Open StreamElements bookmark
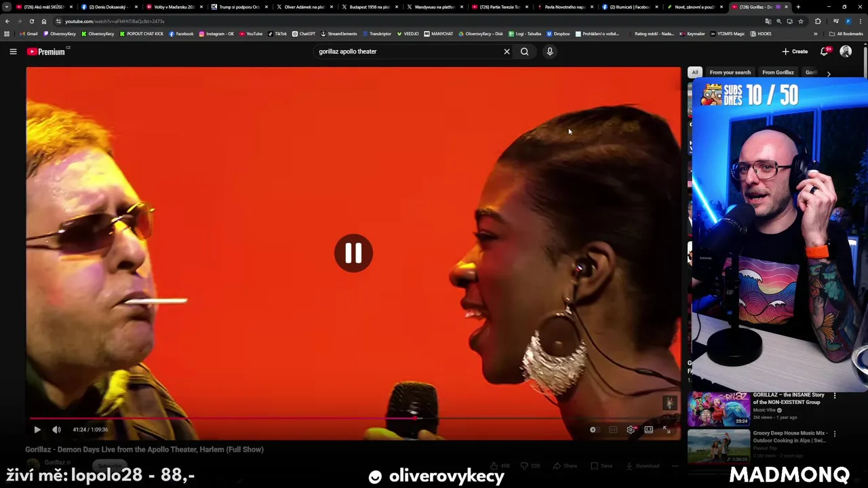 (339, 34)
